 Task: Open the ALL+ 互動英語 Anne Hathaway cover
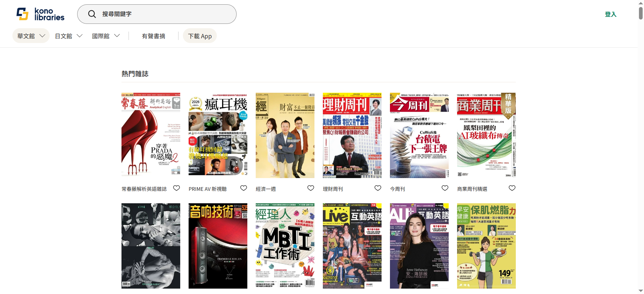click(x=419, y=246)
